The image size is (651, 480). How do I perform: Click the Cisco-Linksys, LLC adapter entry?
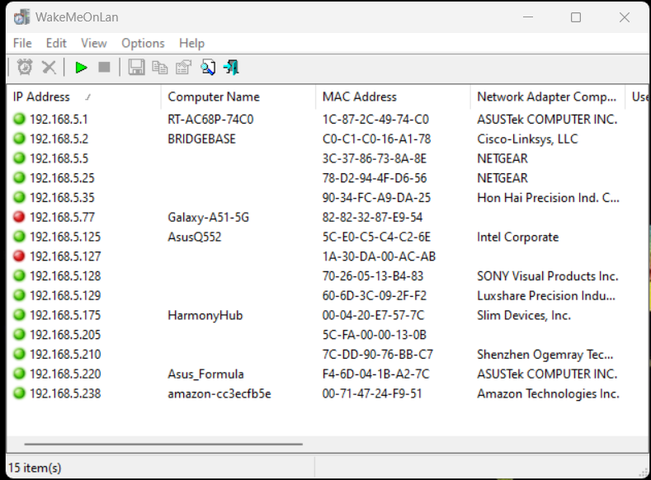tap(527, 139)
